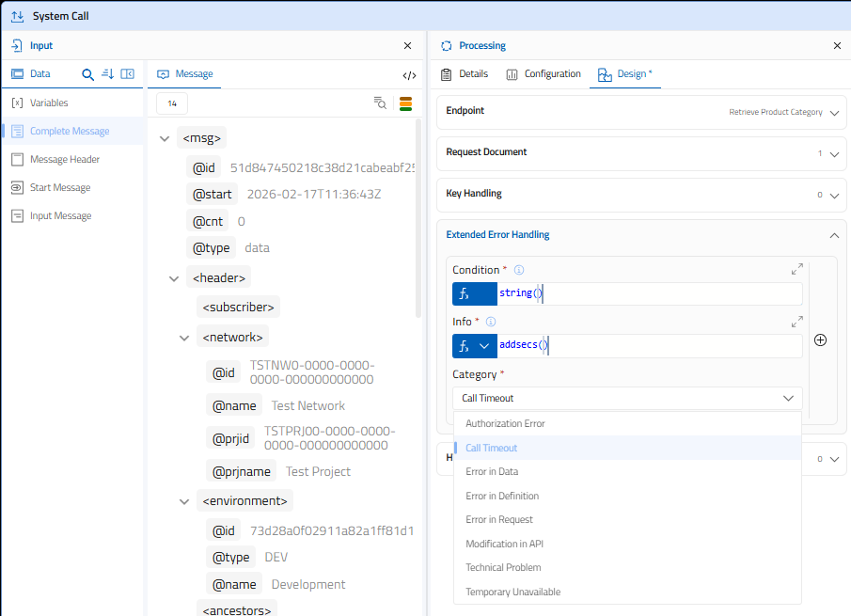Collapse the Data sidebar panel icon
This screenshot has width=851, height=616.
click(x=128, y=74)
